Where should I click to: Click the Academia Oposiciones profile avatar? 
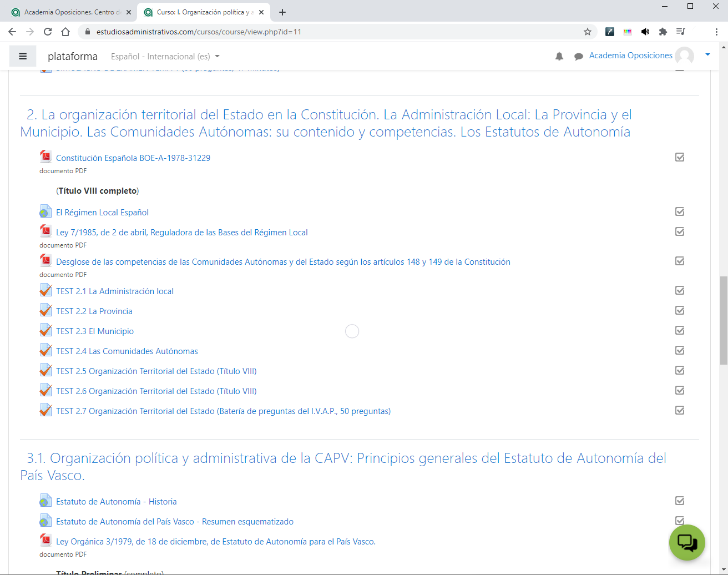click(684, 56)
